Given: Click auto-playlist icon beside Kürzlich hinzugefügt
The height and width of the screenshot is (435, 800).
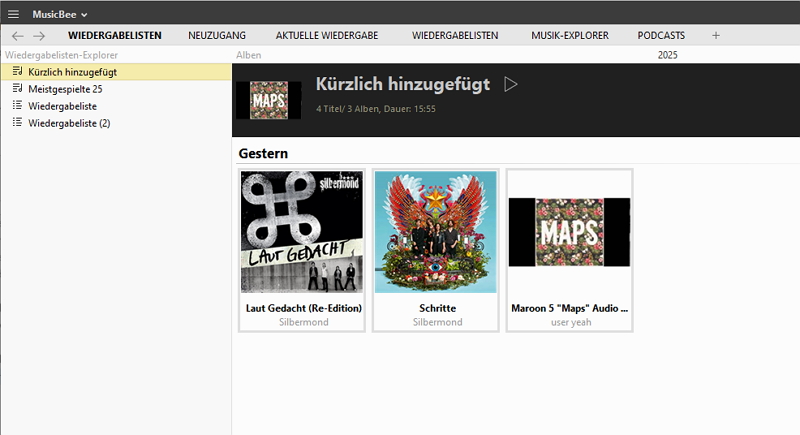Looking at the screenshot, I should click(x=17, y=71).
